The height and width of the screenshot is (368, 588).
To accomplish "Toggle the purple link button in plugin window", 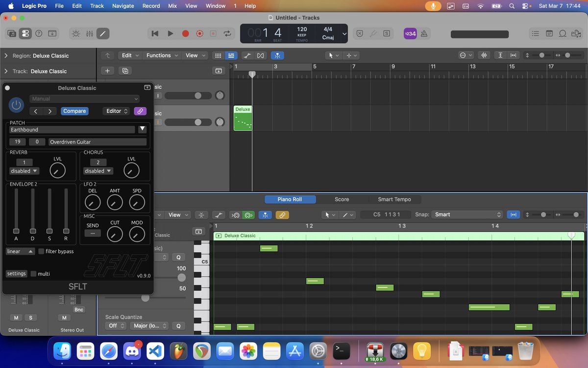I will pos(140,111).
